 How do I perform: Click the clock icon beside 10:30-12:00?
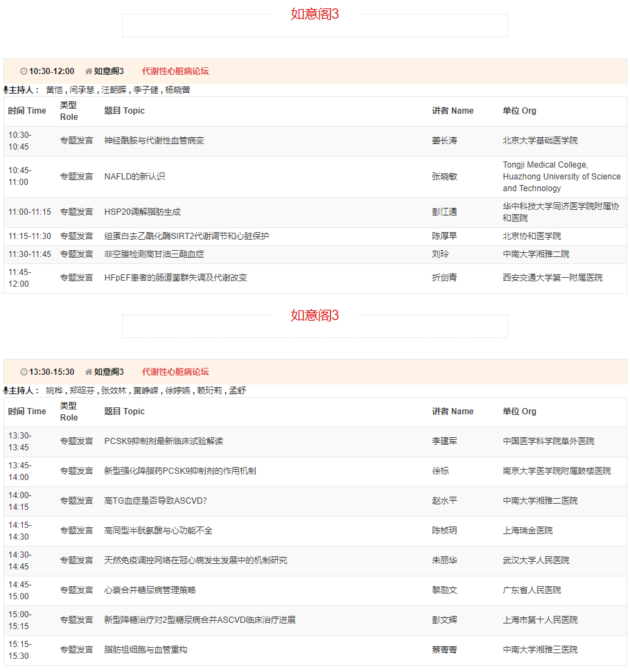[x=24, y=71]
